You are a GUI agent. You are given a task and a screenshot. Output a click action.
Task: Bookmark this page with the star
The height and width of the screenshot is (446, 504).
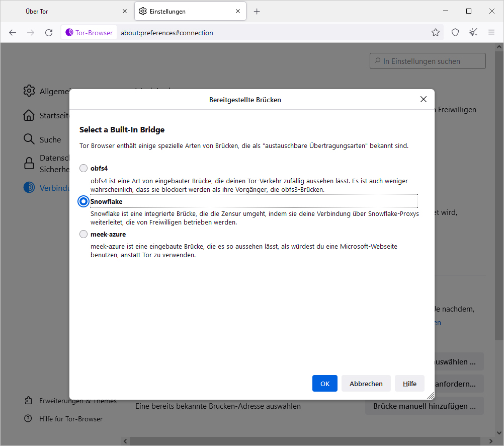point(436,32)
